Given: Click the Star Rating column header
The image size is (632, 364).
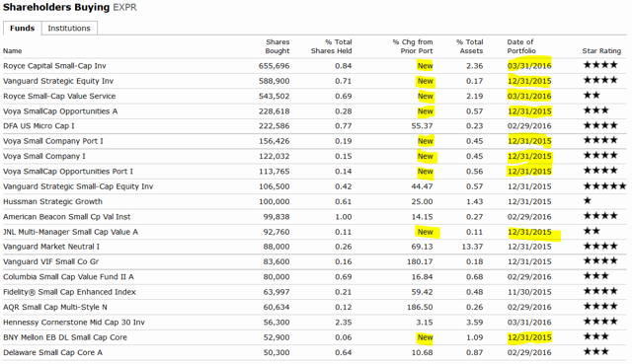Looking at the screenshot, I should pyautogui.click(x=601, y=51).
